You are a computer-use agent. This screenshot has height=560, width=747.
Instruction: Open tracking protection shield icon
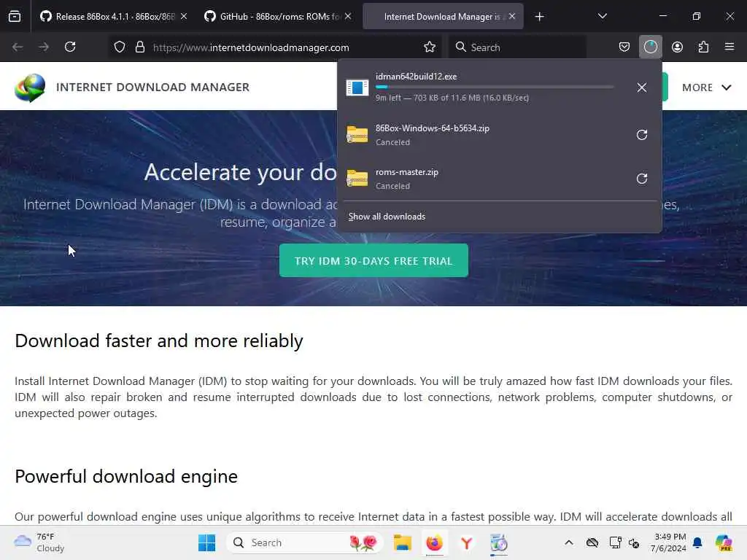120,47
